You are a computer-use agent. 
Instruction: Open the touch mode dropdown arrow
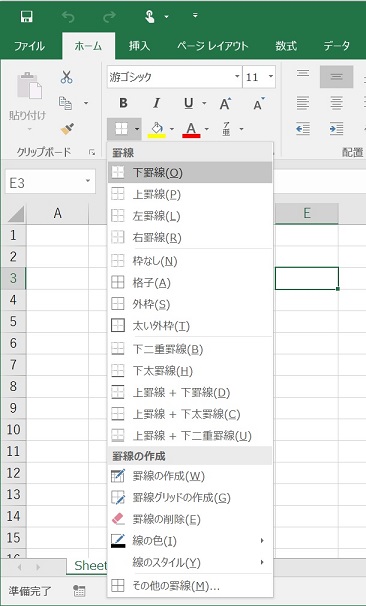pos(167,17)
